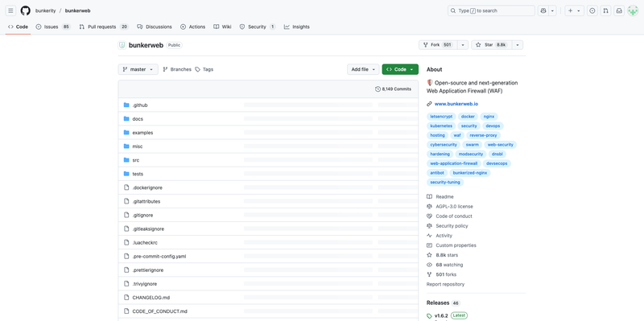Image resolution: width=644 pixels, height=321 pixels.
Task: Click the bunkerity owner breadcrumb
Action: 45,10
